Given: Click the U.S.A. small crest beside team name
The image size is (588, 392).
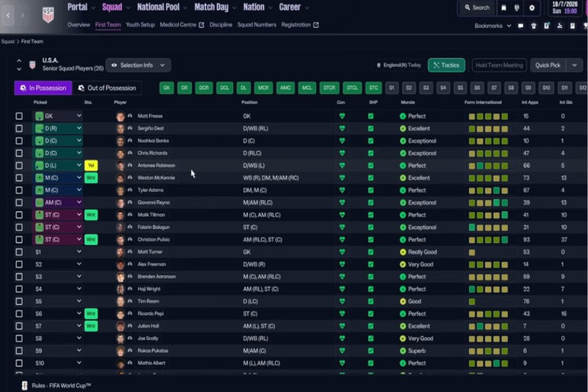Looking at the screenshot, I should (x=32, y=65).
